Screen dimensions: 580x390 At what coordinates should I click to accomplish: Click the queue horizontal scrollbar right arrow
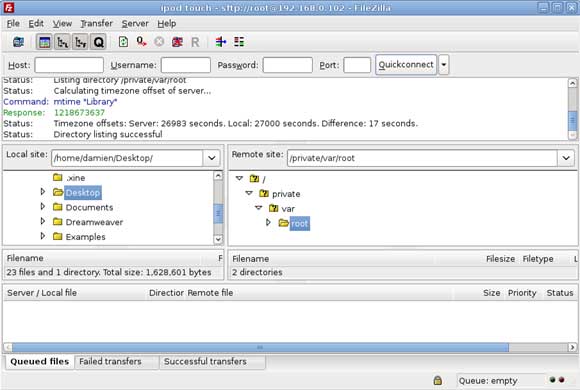(572, 347)
